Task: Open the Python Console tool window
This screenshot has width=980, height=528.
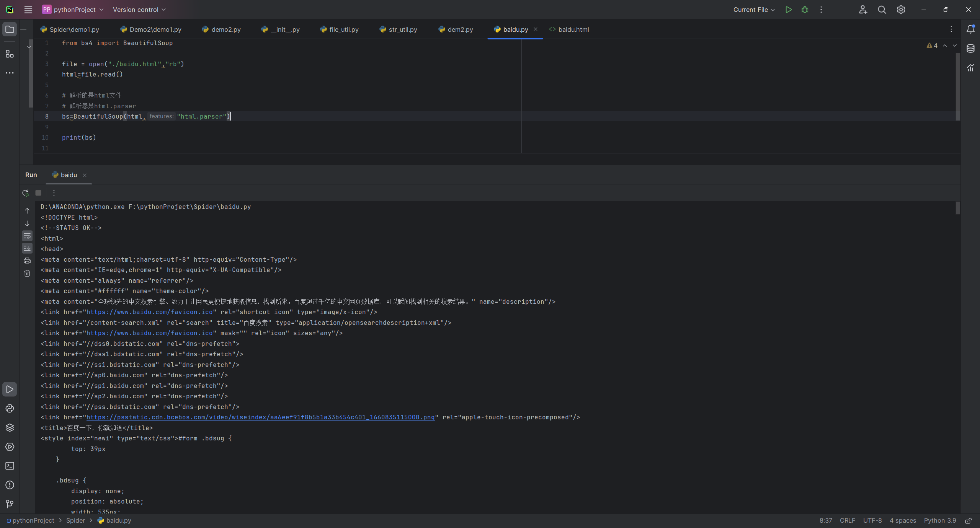Action: [x=10, y=409]
